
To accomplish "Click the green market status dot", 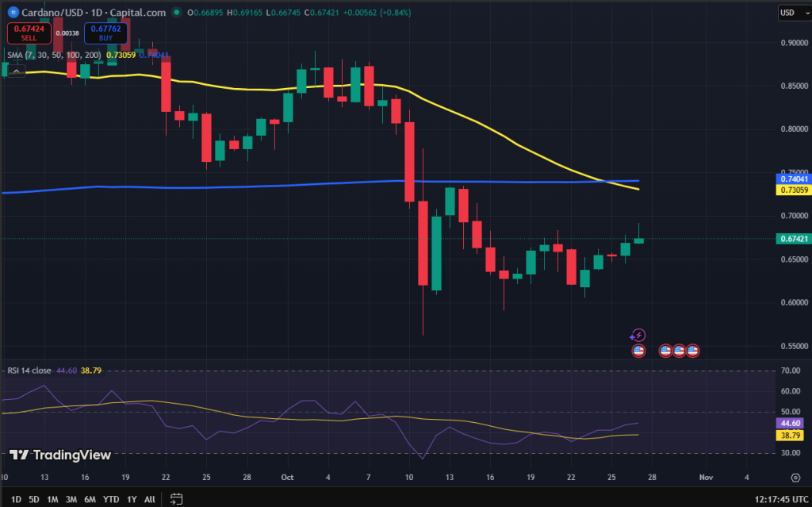I will [x=177, y=13].
